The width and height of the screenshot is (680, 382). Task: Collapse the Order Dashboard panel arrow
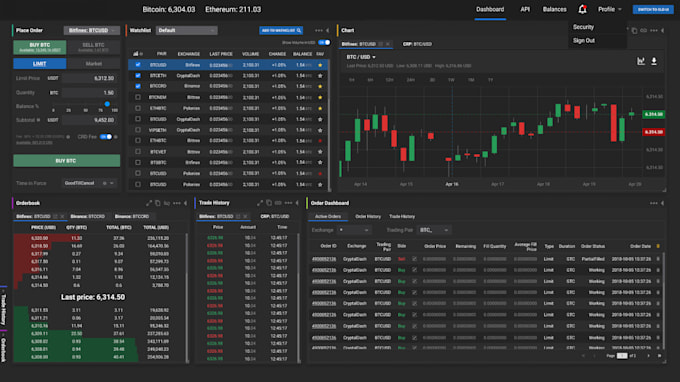pos(663,203)
